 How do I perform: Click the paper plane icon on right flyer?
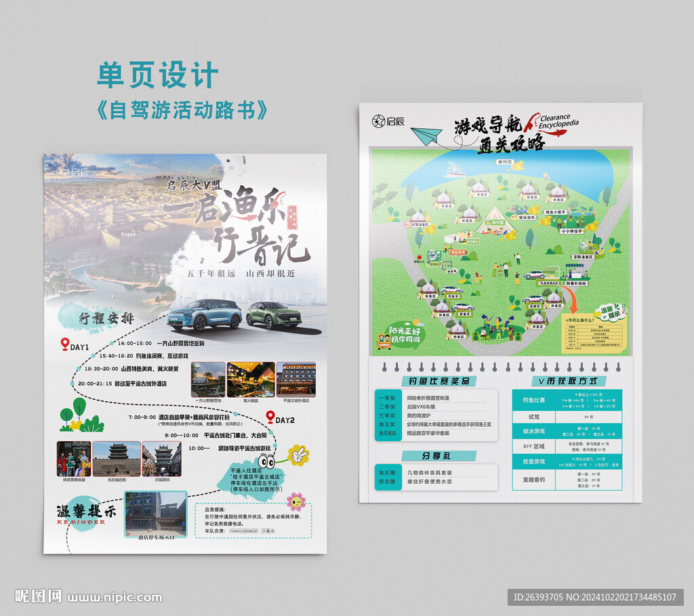coord(426,136)
